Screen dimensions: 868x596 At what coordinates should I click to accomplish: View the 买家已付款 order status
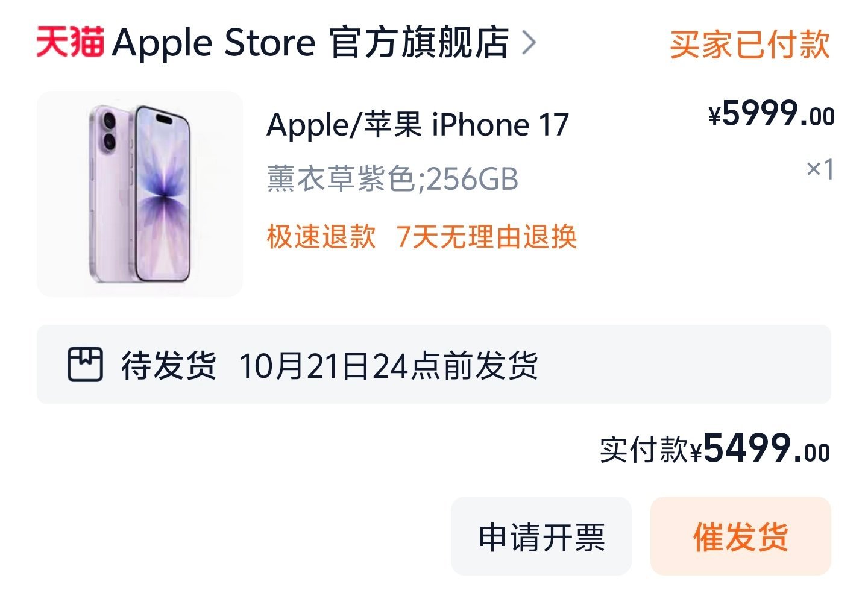click(750, 44)
